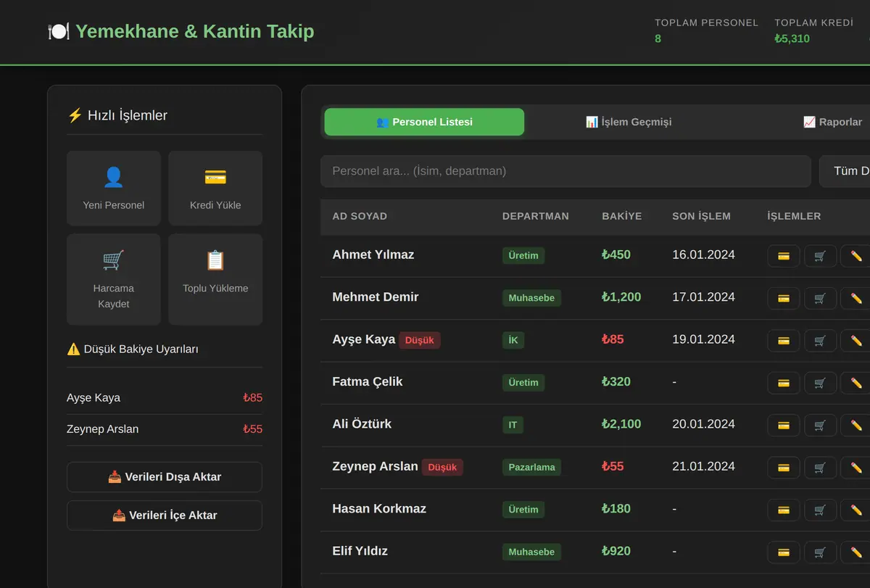Click the cart icon for Mehmet Demir

click(820, 298)
